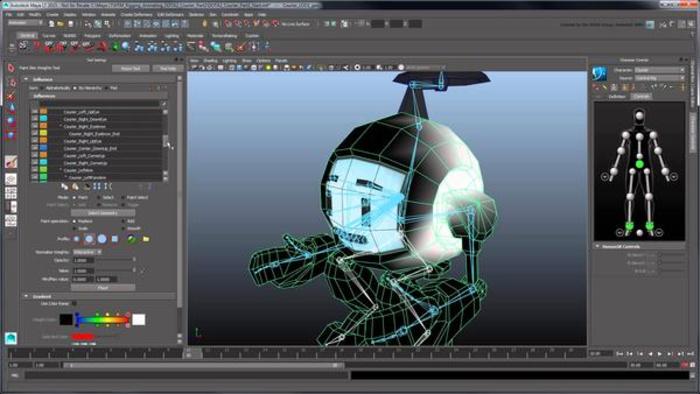This screenshot has width=700, height=394.
Task: Select the Paint Skin Weights tool icon
Action: pyautogui.click(x=11, y=68)
